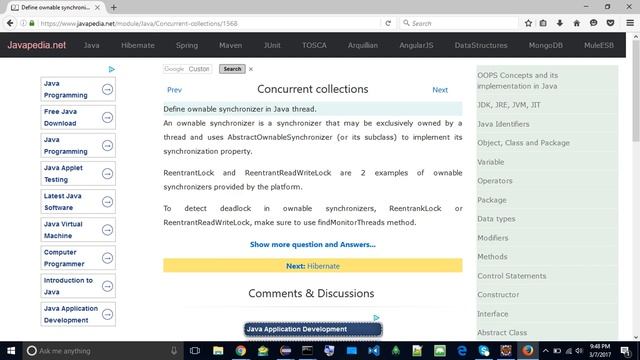Screen dimensions: 640x360
Task: Open the MuleESB menu item
Action: tap(599, 45)
